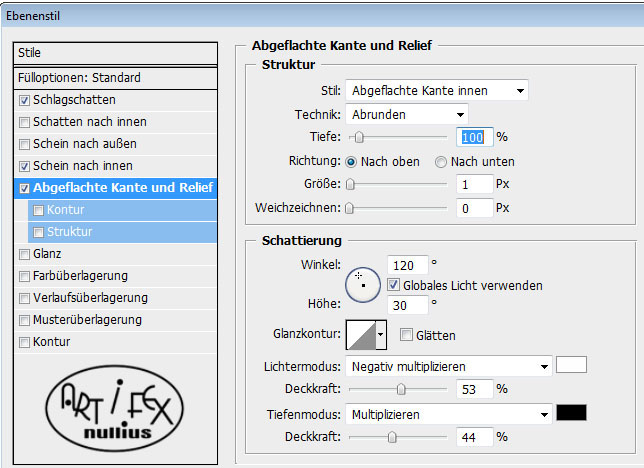Select Fülloptionen: Standard entry

pos(115,78)
